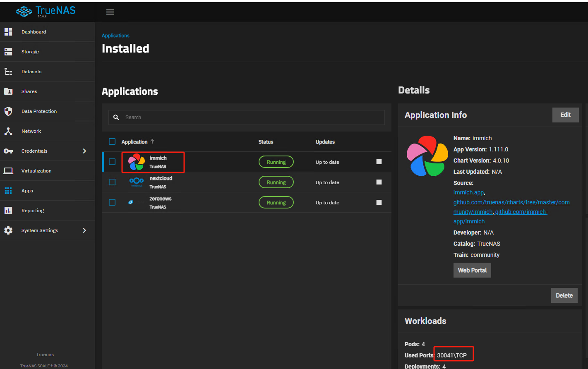Select all applications checkbox in header

point(112,141)
